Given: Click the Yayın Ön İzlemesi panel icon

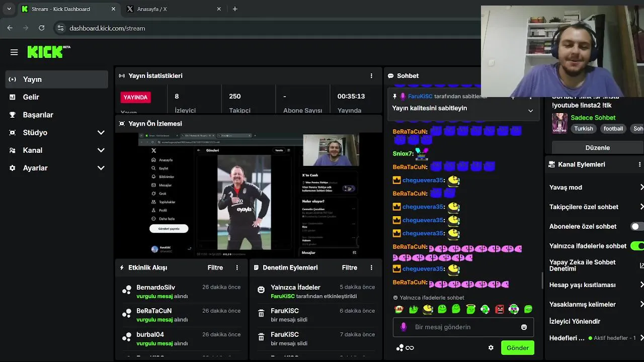Looking at the screenshot, I should coord(122,124).
